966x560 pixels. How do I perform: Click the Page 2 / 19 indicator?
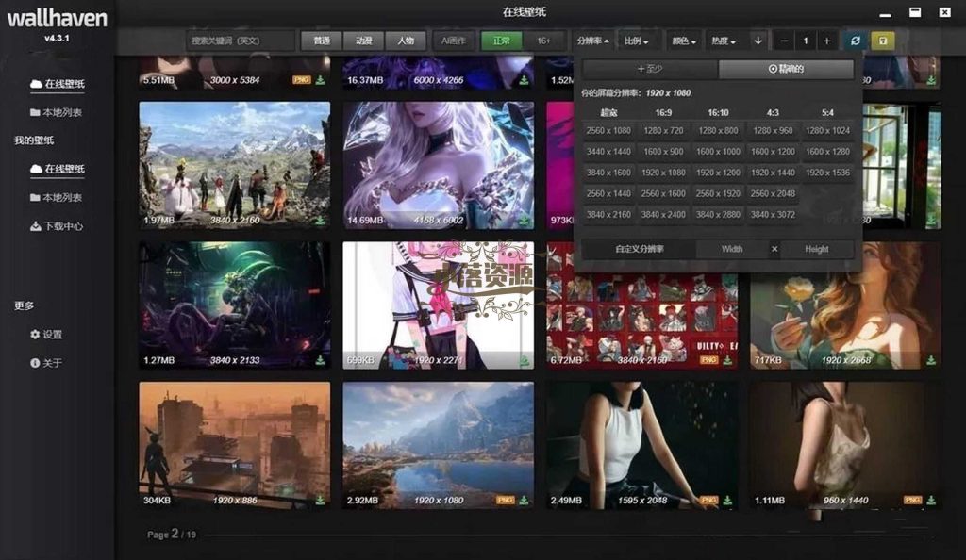pos(172,535)
